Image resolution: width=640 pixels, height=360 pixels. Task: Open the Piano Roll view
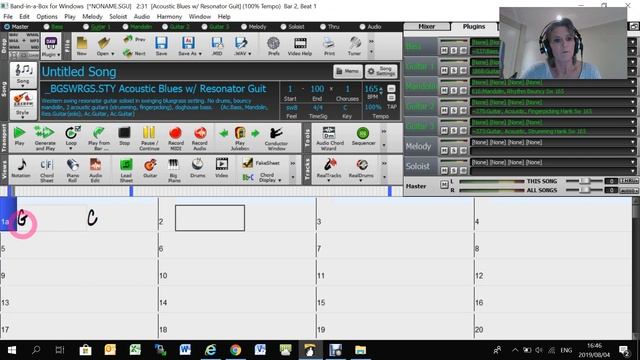(x=73, y=170)
